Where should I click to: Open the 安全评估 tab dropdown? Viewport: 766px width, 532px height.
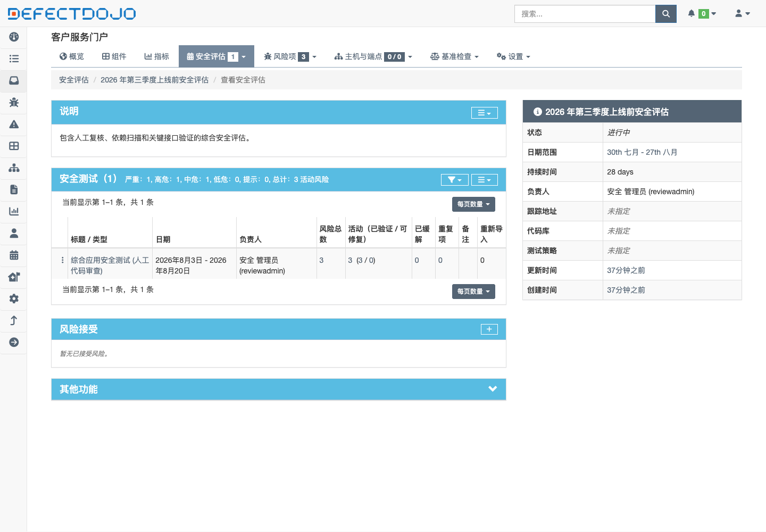coord(217,56)
